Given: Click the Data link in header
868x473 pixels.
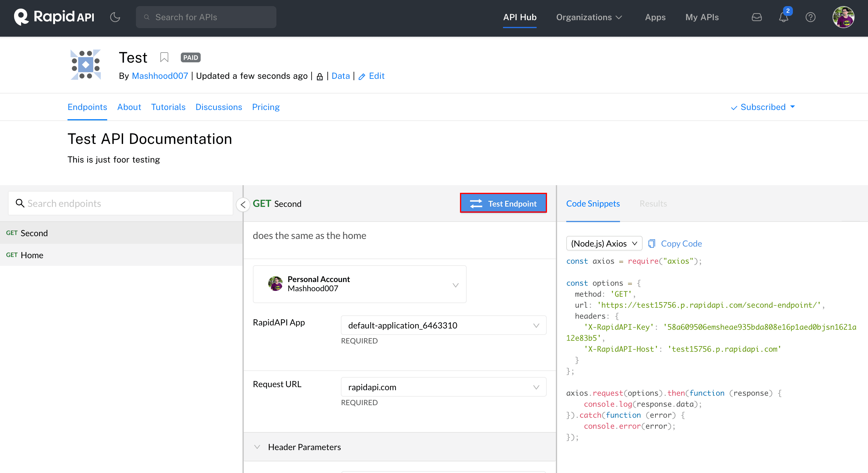Looking at the screenshot, I should [340, 76].
